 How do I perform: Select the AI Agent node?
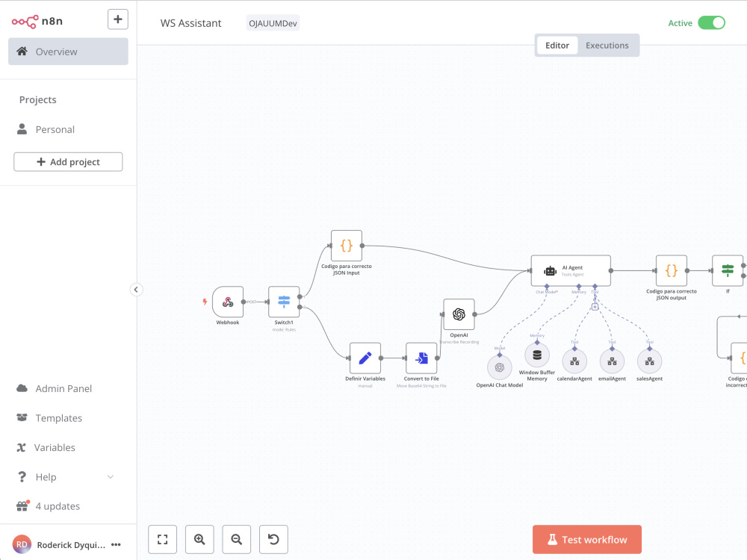571,270
